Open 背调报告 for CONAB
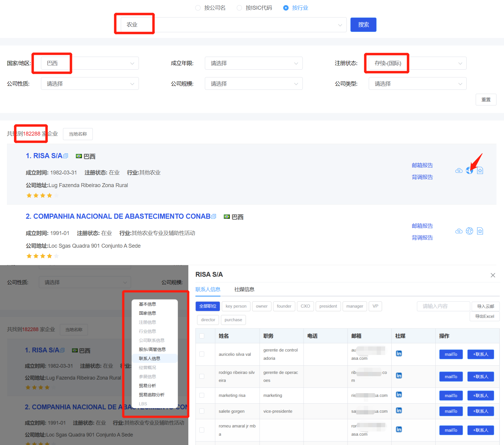The image size is (504, 445). pyautogui.click(x=422, y=238)
